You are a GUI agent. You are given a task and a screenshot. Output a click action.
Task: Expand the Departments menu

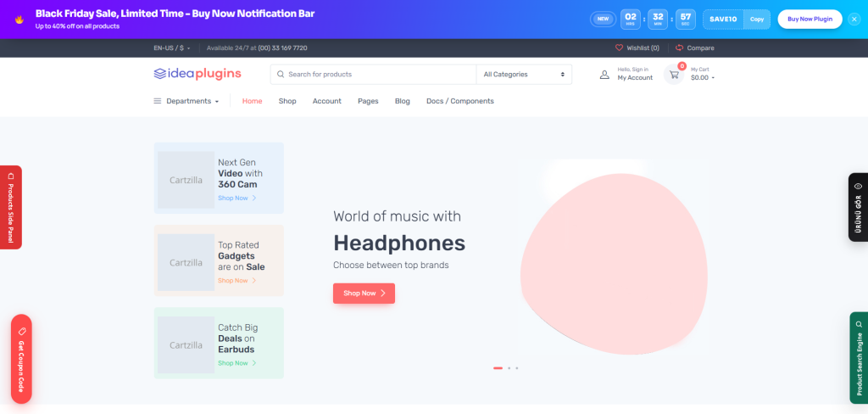coord(186,101)
